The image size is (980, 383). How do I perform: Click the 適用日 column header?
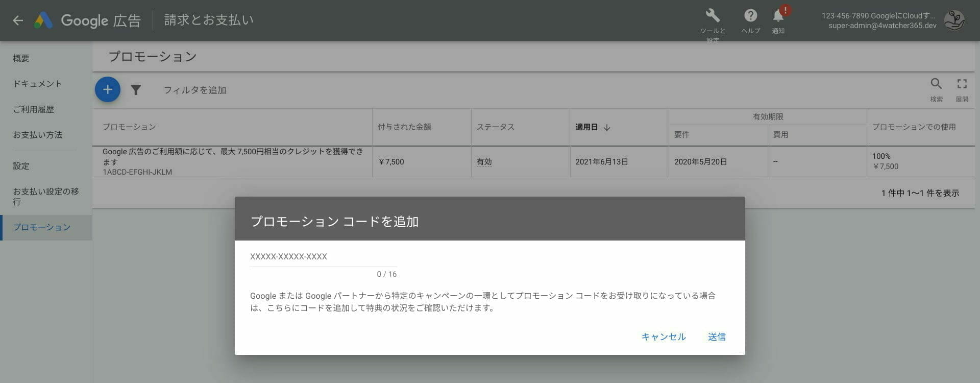[586, 127]
